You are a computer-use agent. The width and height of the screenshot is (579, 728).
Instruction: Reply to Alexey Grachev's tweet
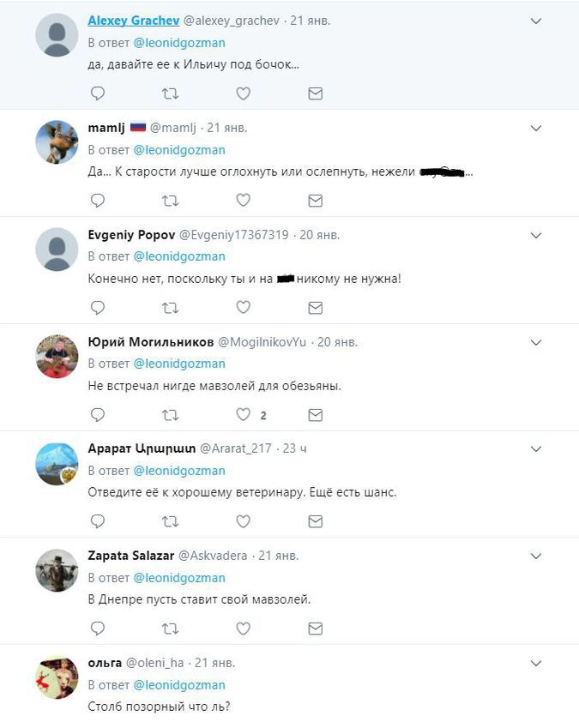coord(98,93)
